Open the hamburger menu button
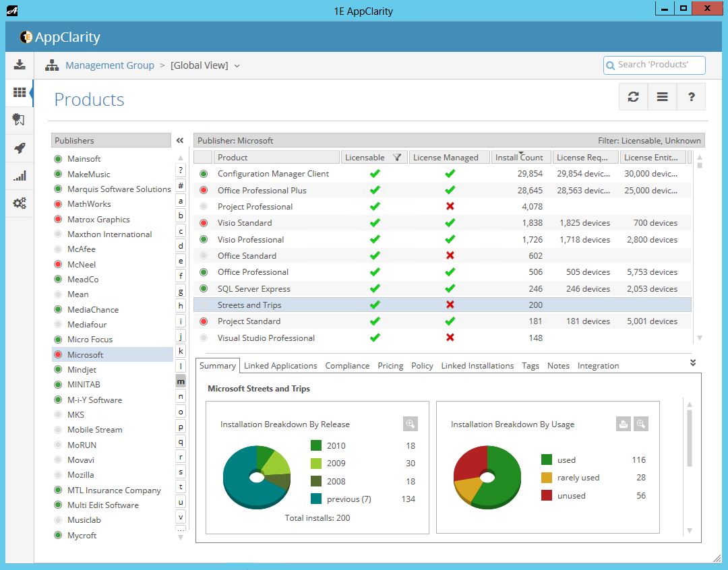728x570 pixels. (662, 97)
